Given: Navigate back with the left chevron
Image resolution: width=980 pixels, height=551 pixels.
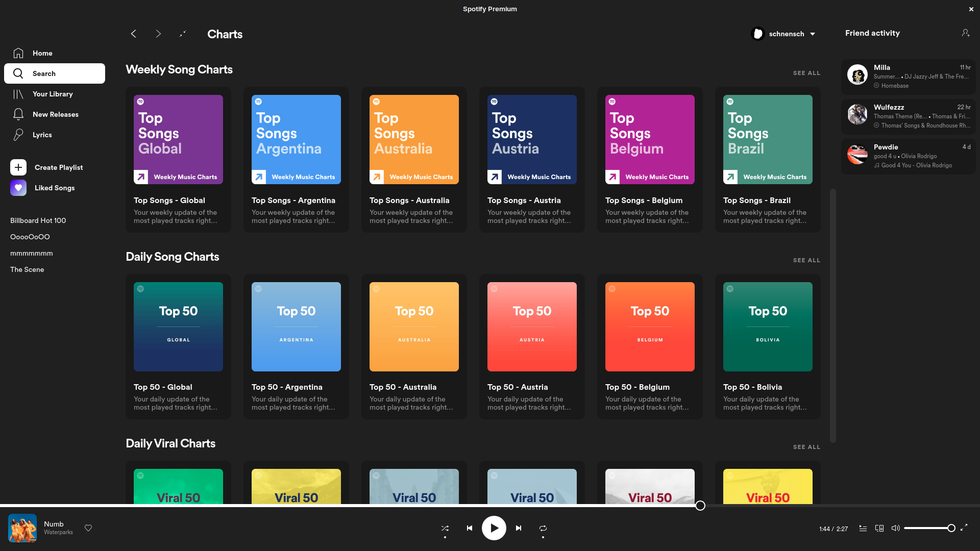Looking at the screenshot, I should (x=134, y=34).
